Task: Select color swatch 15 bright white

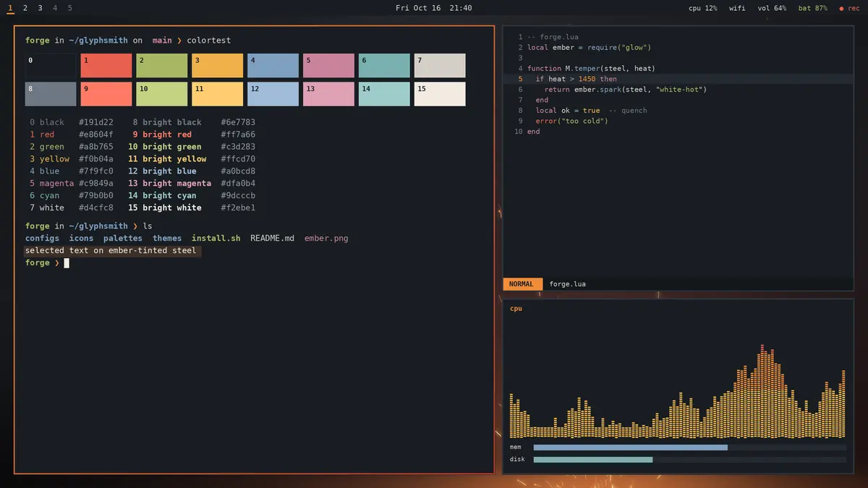Action: click(440, 94)
